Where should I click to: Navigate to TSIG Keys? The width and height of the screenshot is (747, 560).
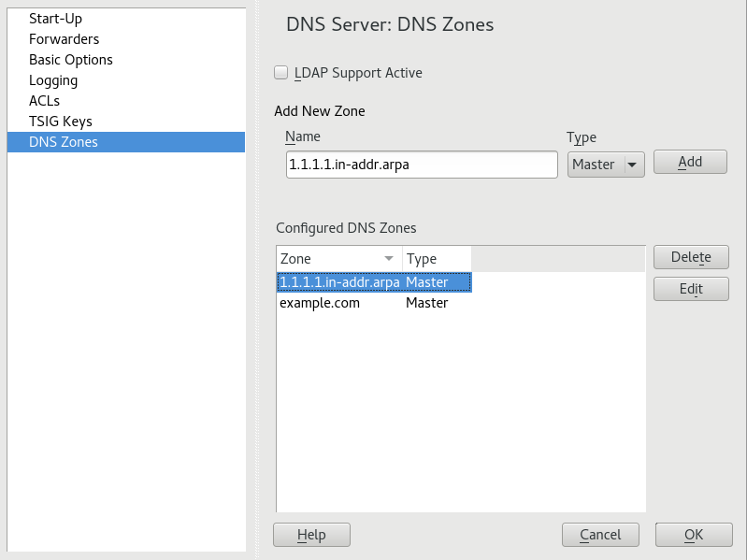click(x=60, y=122)
